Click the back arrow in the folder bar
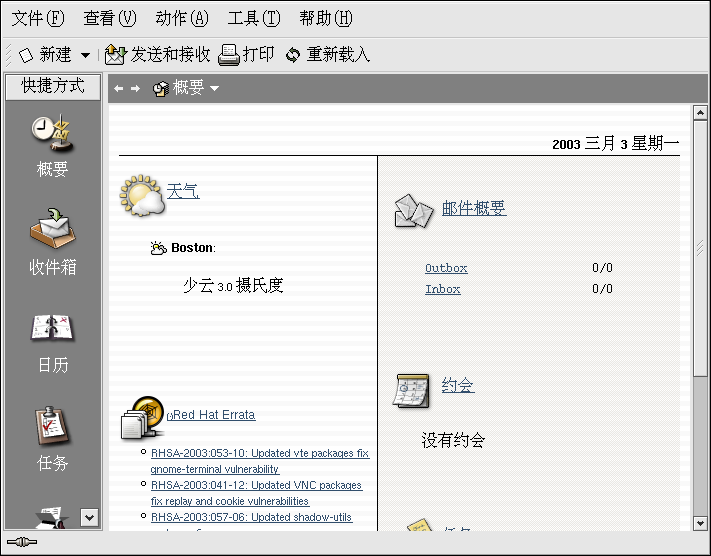Image resolution: width=711 pixels, height=556 pixels. point(119,88)
